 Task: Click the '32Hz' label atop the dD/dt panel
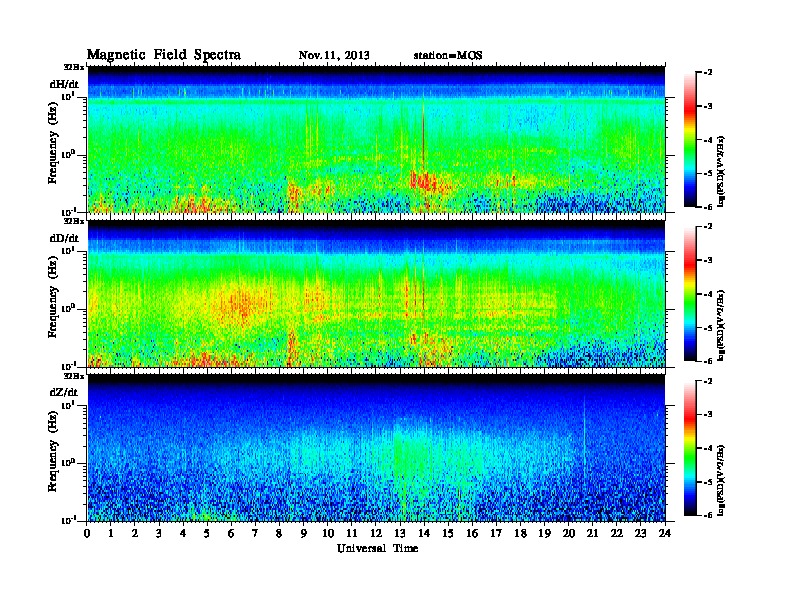[73, 221]
